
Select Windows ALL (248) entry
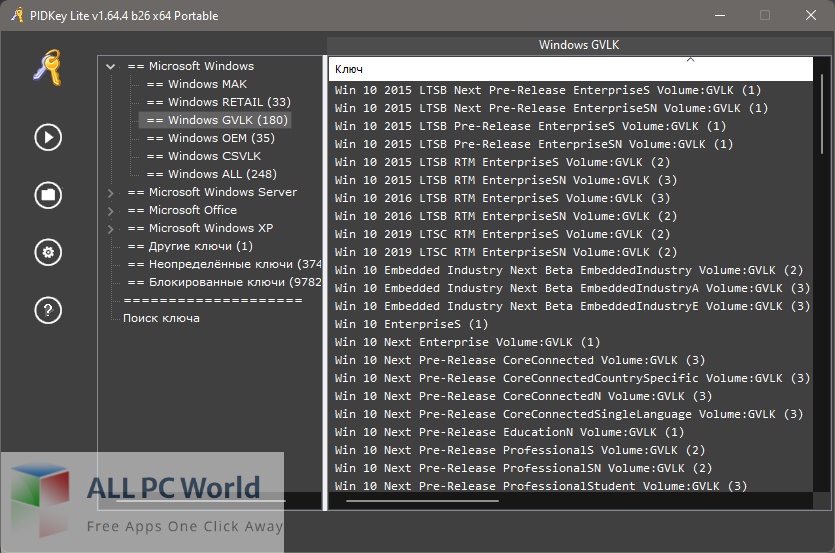pos(211,174)
